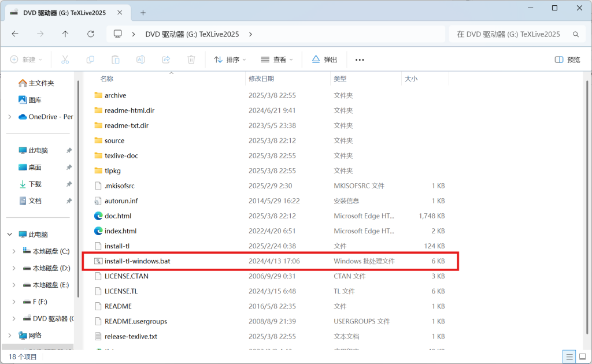
Task: Select index.html Edge file
Action: [120, 231]
